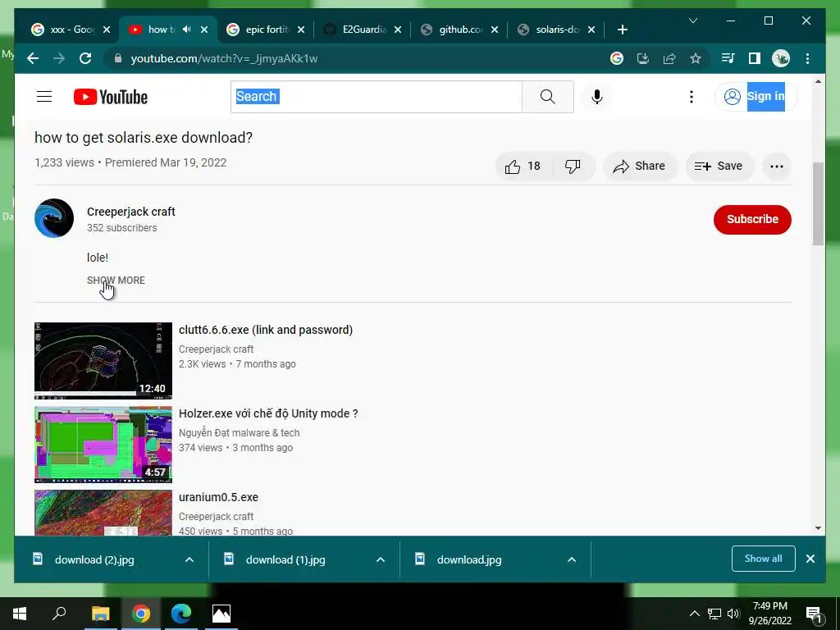Save the video to a playlist
The height and width of the screenshot is (630, 840).
click(719, 167)
